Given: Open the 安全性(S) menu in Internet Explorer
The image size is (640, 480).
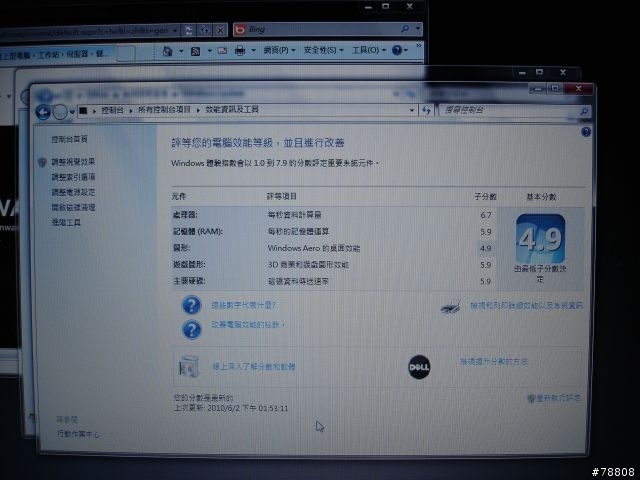Looking at the screenshot, I should point(323,50).
